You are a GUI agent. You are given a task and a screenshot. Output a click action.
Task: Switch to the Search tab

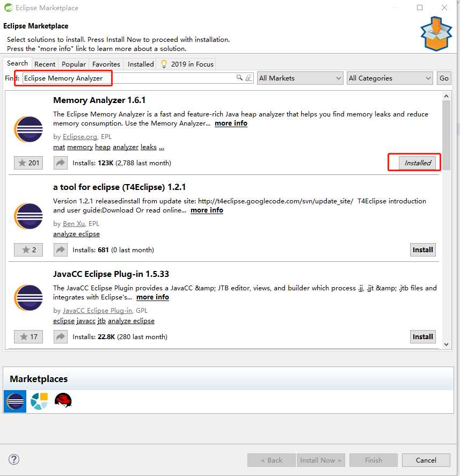pos(17,63)
